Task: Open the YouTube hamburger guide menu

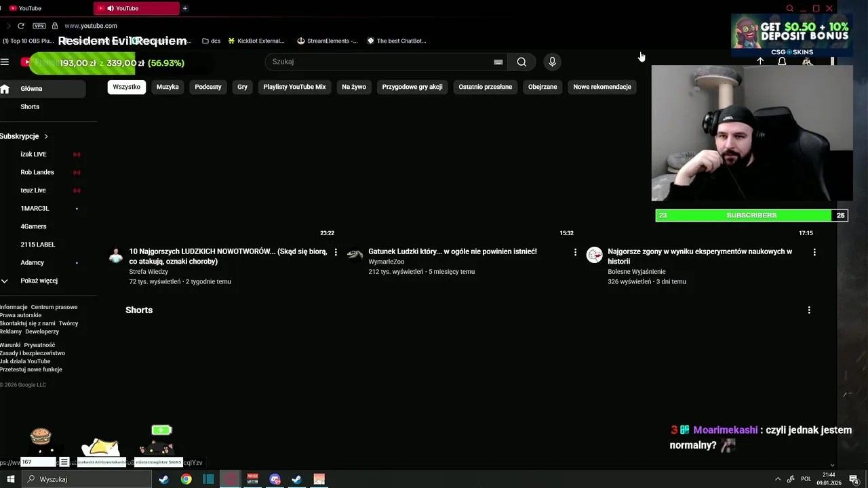Action: point(5,62)
